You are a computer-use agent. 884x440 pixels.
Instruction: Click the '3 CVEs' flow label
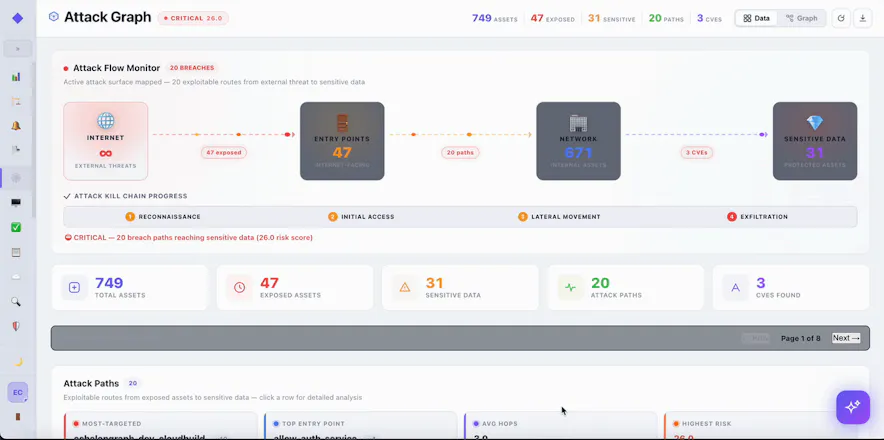point(696,152)
